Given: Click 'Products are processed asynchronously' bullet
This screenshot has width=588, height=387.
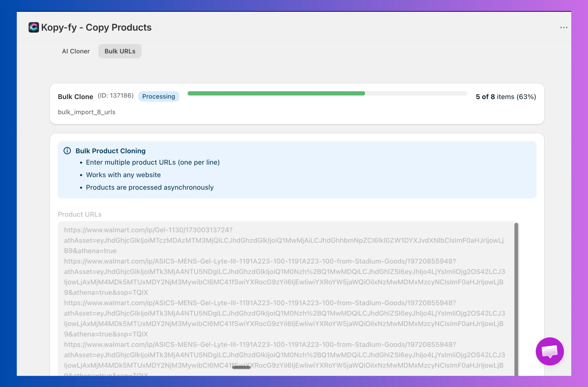Looking at the screenshot, I should [x=150, y=187].
